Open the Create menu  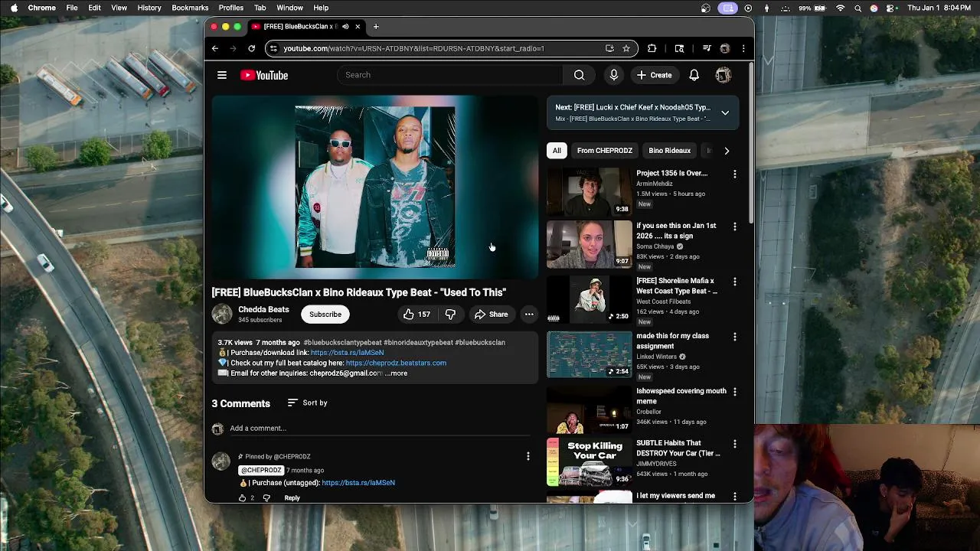[x=653, y=75]
